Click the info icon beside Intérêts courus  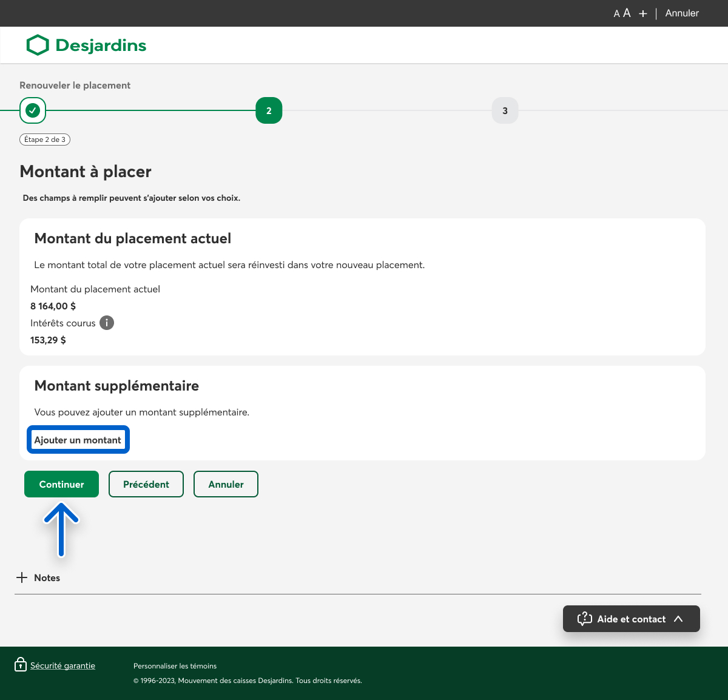click(107, 323)
